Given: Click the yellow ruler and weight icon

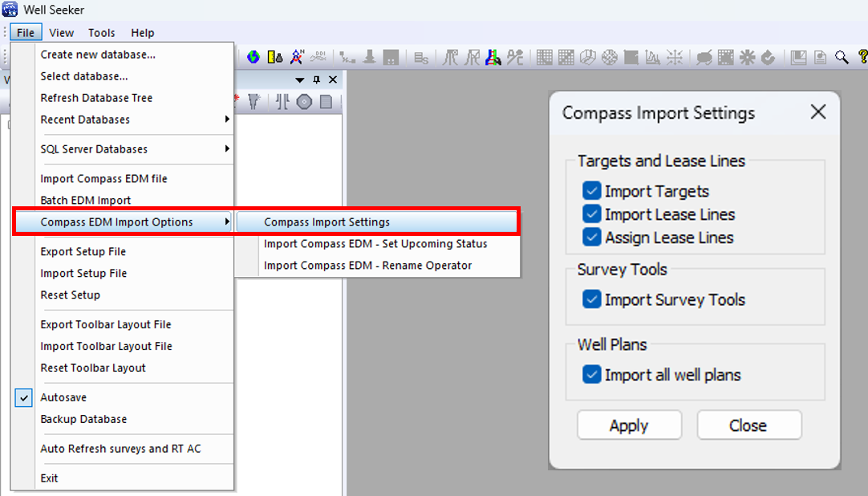Looking at the screenshot, I should [x=275, y=57].
